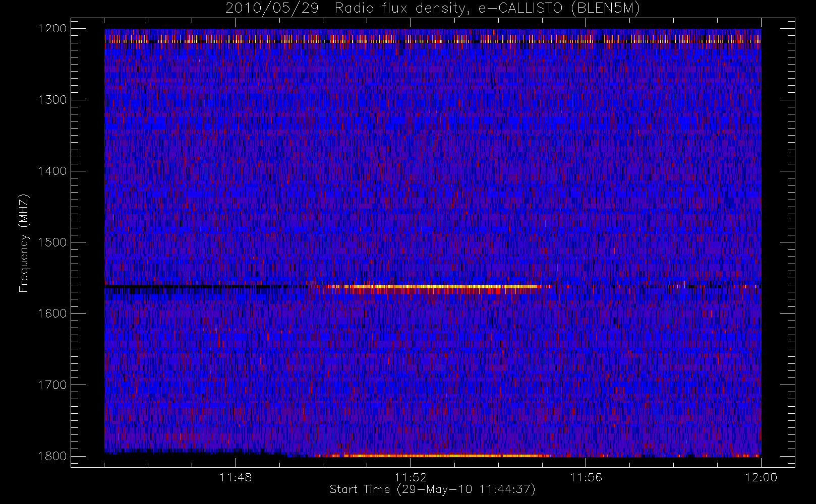816x504 pixels.
Task: Click the 'Frequency (MHZ)' axis label
Action: (x=24, y=243)
